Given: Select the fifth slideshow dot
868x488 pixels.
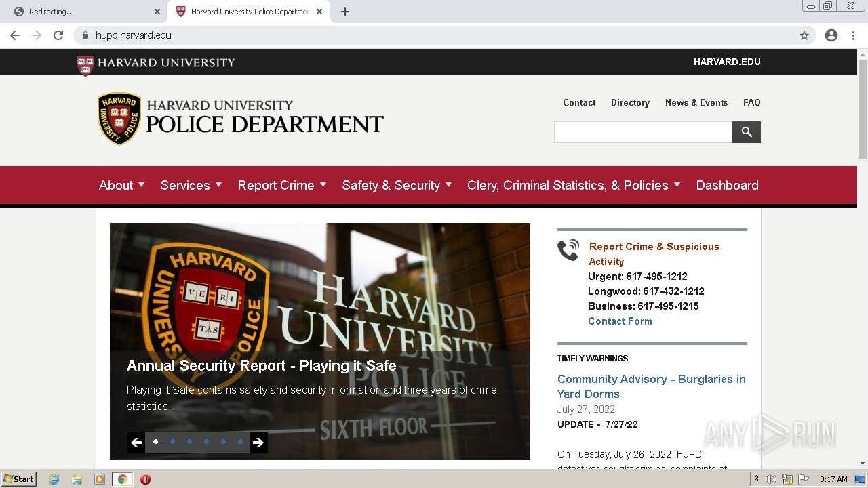Looking at the screenshot, I should point(223,441).
